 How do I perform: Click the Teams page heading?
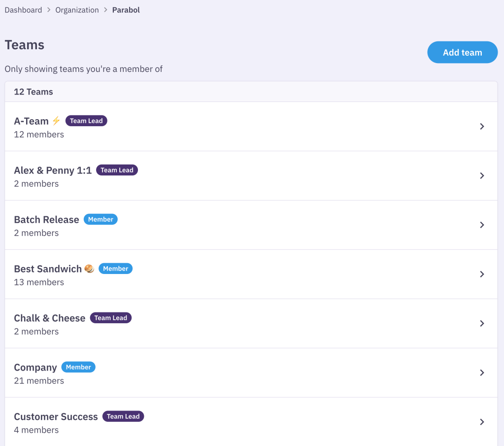click(x=25, y=45)
